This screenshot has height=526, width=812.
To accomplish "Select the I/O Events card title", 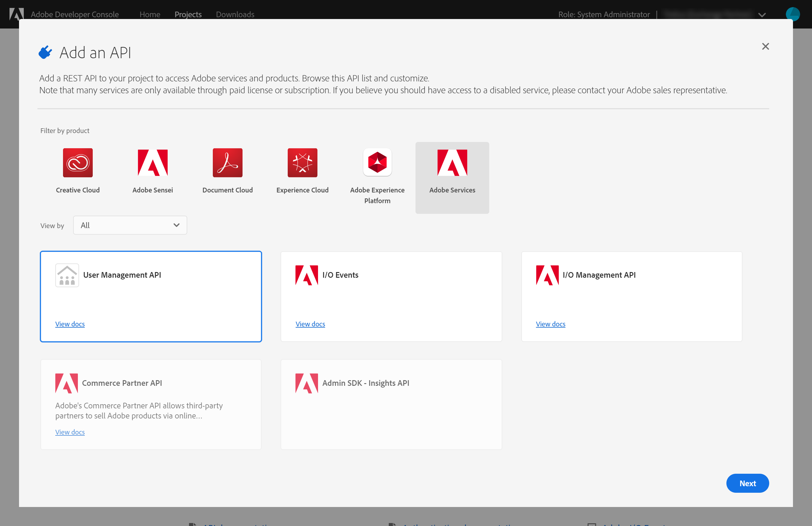I will click(340, 275).
